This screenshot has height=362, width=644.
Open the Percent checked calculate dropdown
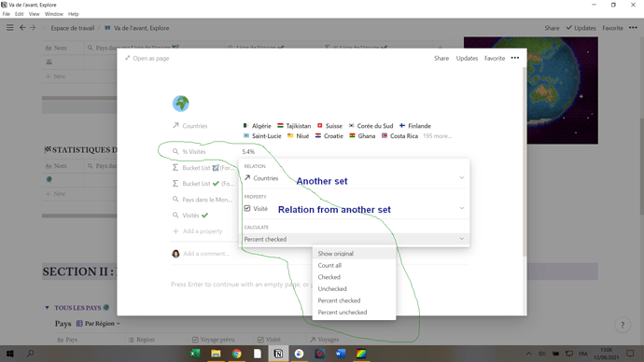click(354, 239)
